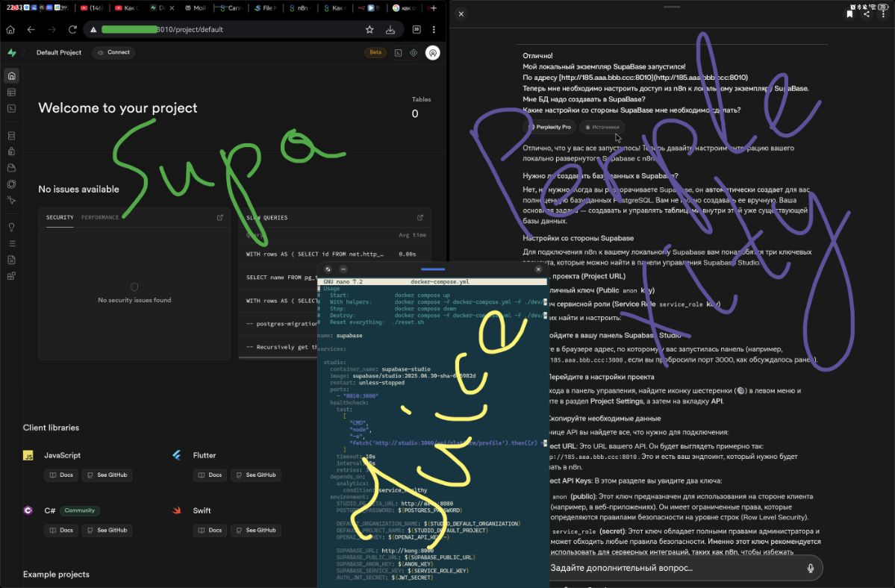This screenshot has height=588, width=895.
Task: Open Flutter Docs button
Action: coord(210,475)
